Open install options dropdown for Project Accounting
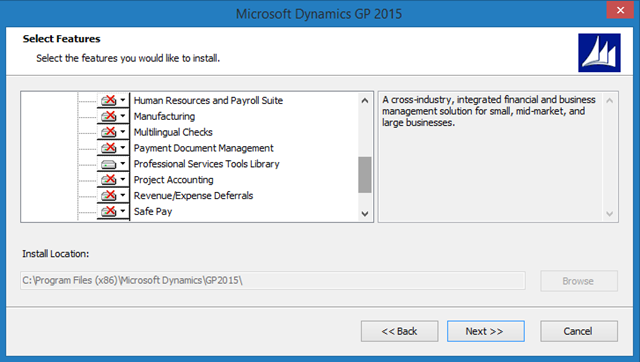This screenshot has height=362, width=640. [123, 180]
